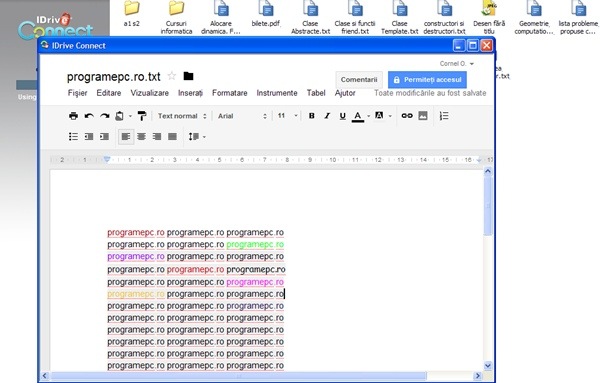Apply bulleted list formatting
The image size is (600, 383).
[x=73, y=137]
